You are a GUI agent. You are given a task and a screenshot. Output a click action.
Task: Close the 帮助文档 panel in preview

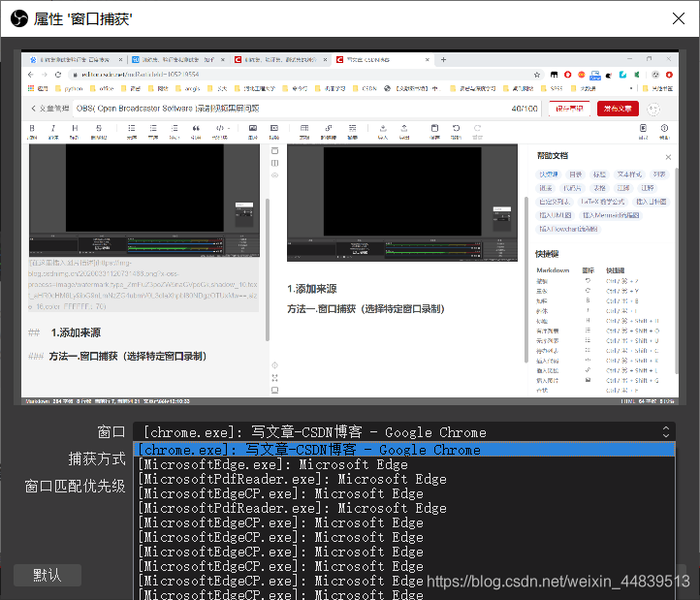[x=668, y=157]
